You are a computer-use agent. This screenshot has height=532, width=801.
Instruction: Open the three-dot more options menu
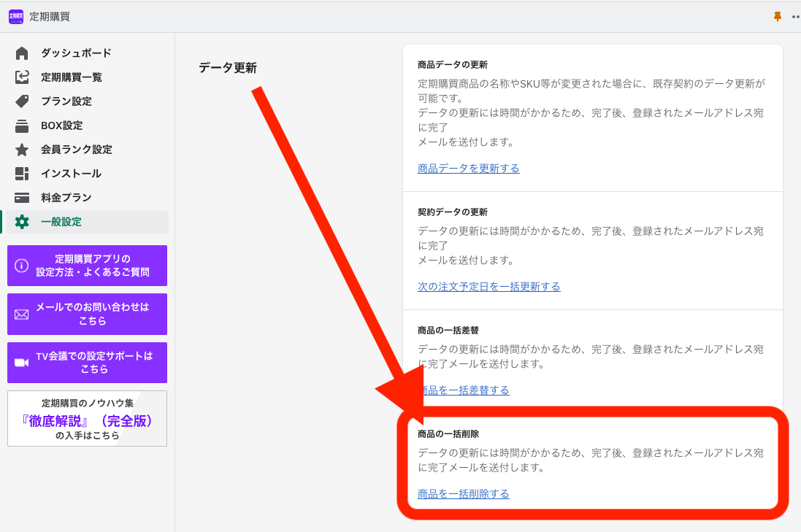click(x=795, y=17)
